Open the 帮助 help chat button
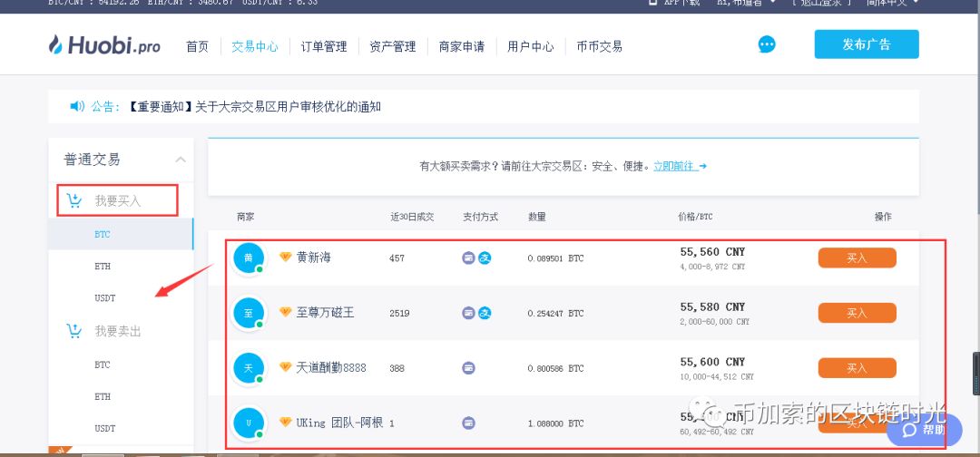 tap(925, 430)
